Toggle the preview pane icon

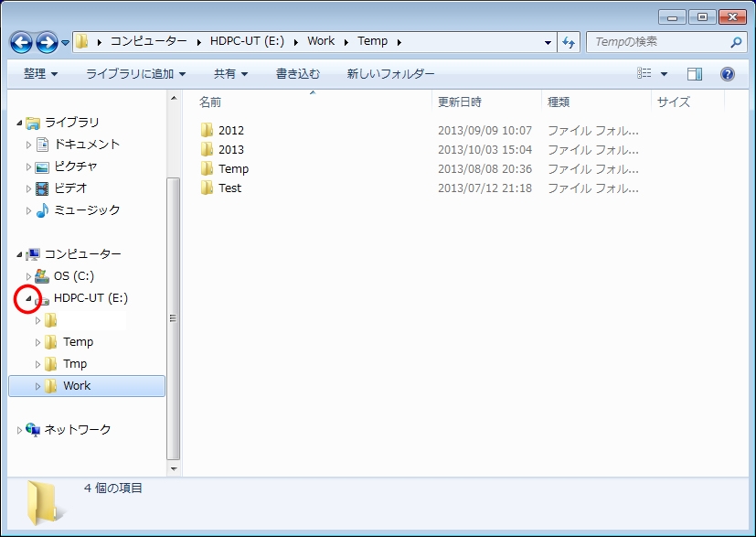click(694, 74)
